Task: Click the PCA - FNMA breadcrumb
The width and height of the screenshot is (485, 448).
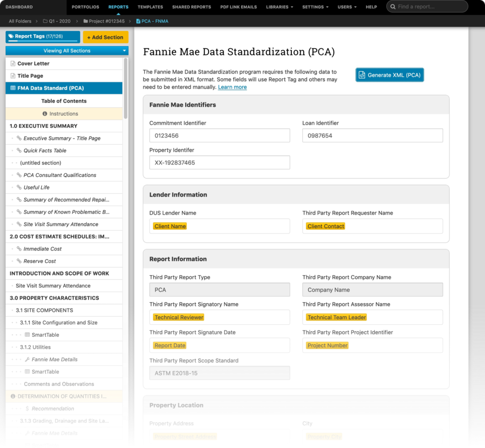Action: click(152, 21)
